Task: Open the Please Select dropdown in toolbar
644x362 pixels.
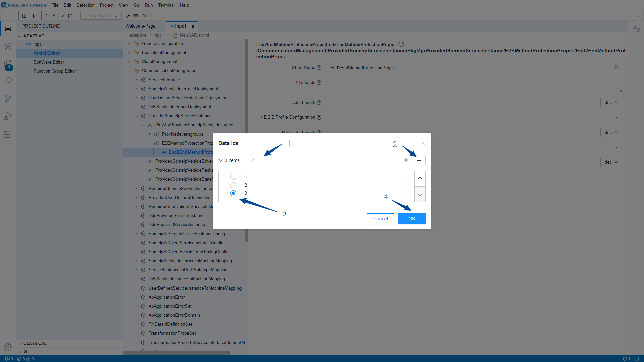Action: [x=101, y=16]
